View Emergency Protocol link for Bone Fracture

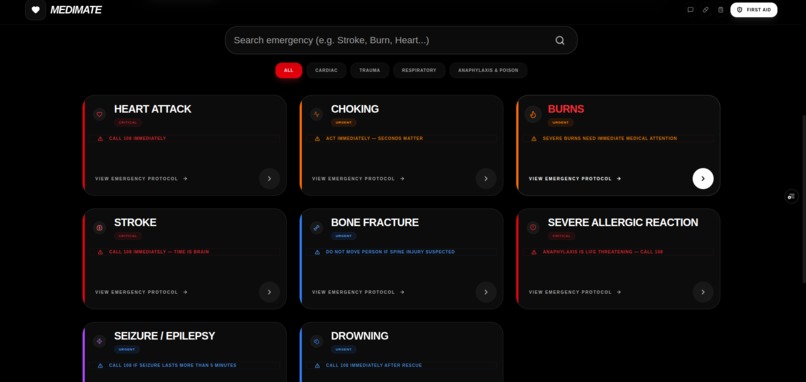point(358,292)
